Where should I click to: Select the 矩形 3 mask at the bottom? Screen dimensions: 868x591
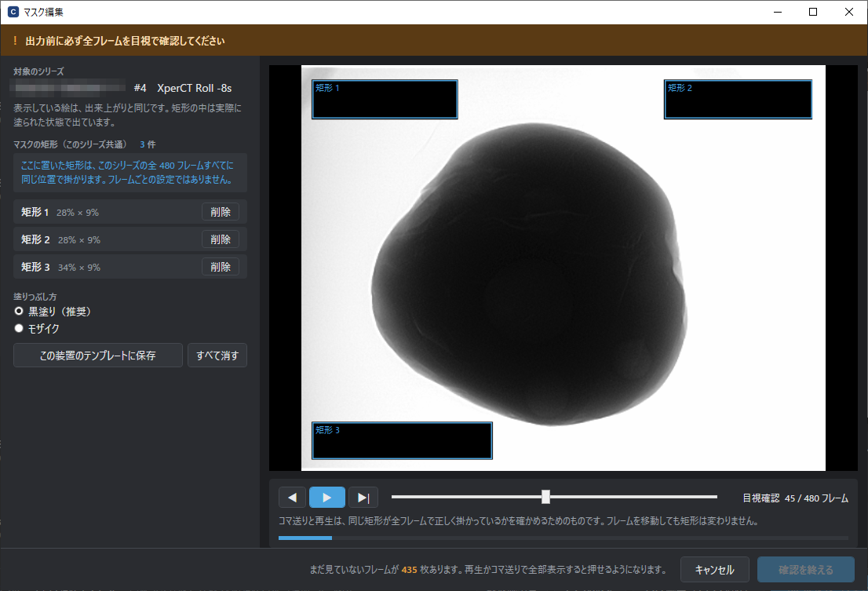click(402, 440)
